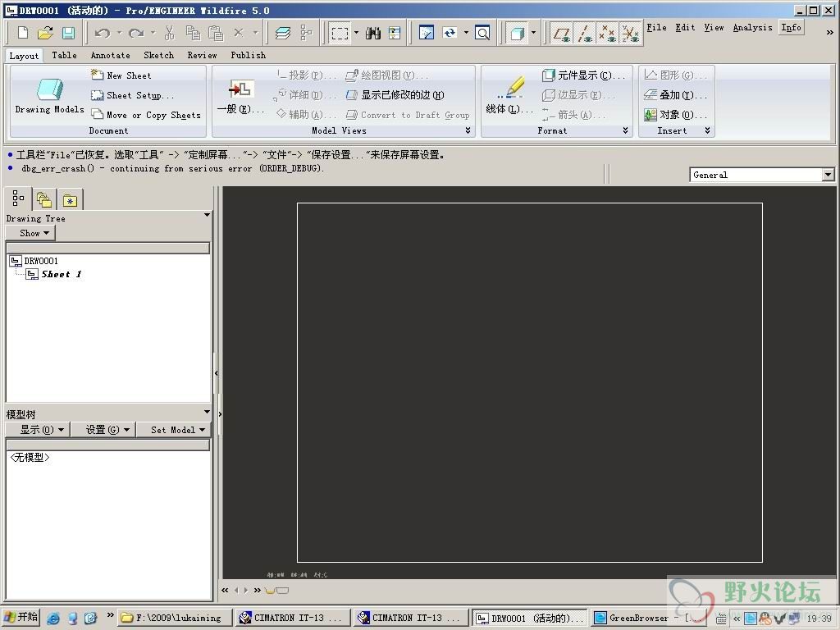Click New Sheet in Document group
The image size is (840, 630).
click(x=121, y=75)
